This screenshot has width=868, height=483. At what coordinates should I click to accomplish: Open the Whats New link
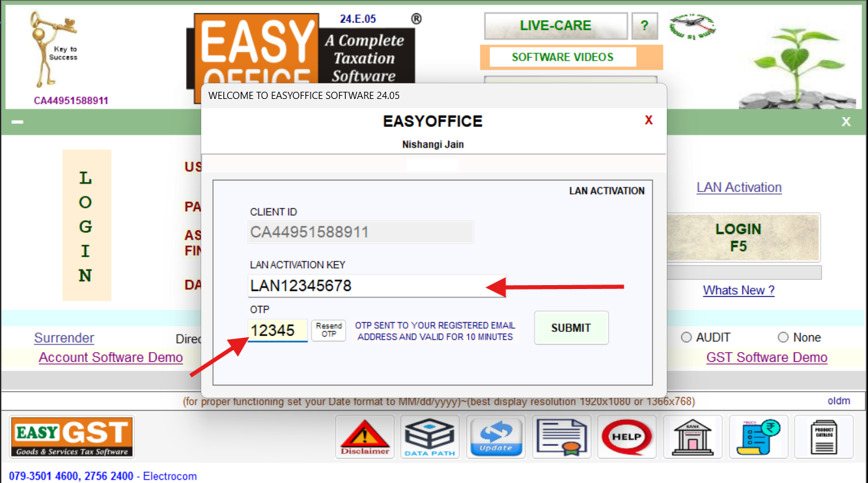pyautogui.click(x=738, y=290)
